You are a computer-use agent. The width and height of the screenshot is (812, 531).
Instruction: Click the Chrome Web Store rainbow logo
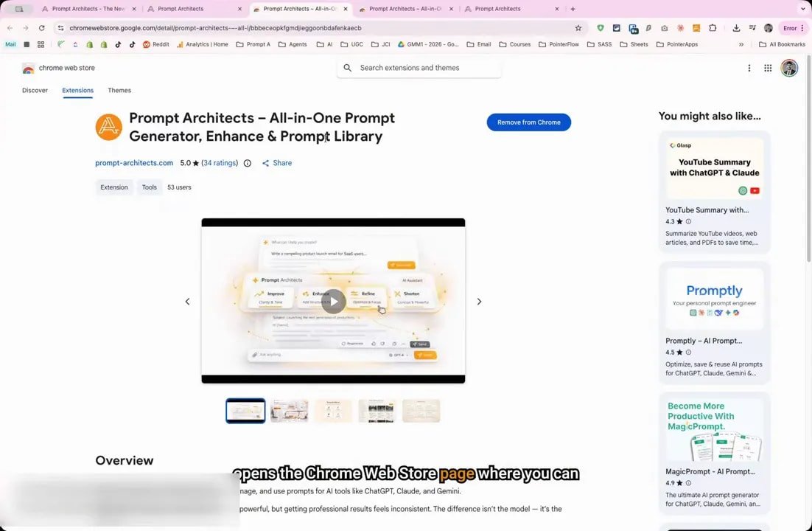tap(29, 68)
